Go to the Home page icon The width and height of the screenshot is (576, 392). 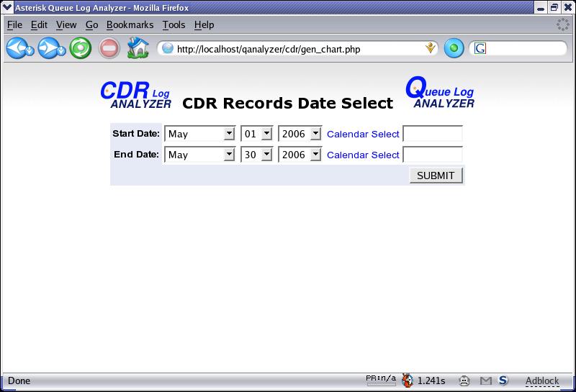pyautogui.click(x=137, y=49)
